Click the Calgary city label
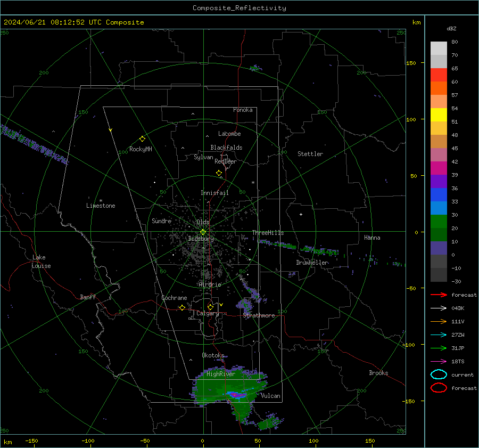 pyautogui.click(x=208, y=313)
